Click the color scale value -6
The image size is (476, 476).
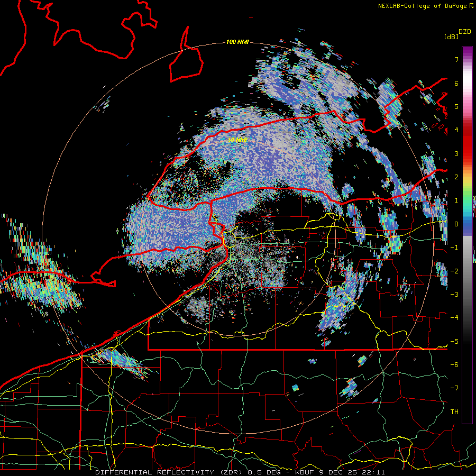click(x=454, y=365)
